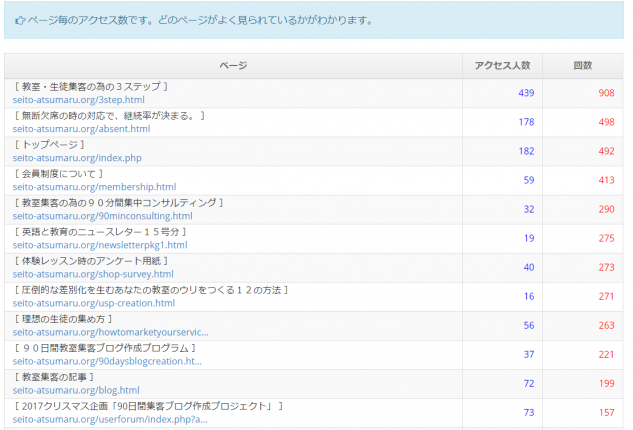Select the title 教室集客の為の90分間集中コンサルティング
Screen dimensions: 633x430
(119, 203)
